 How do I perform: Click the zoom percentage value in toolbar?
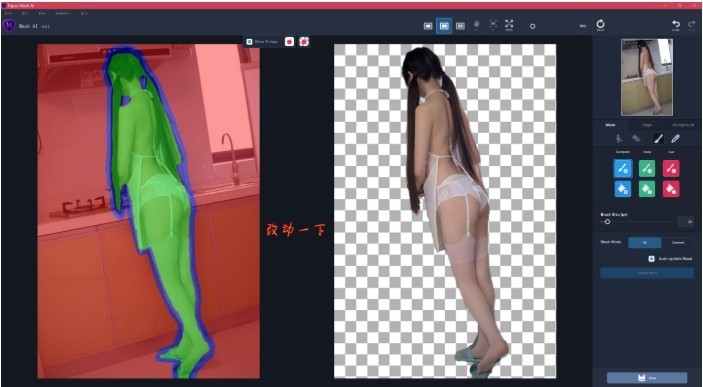pos(582,26)
